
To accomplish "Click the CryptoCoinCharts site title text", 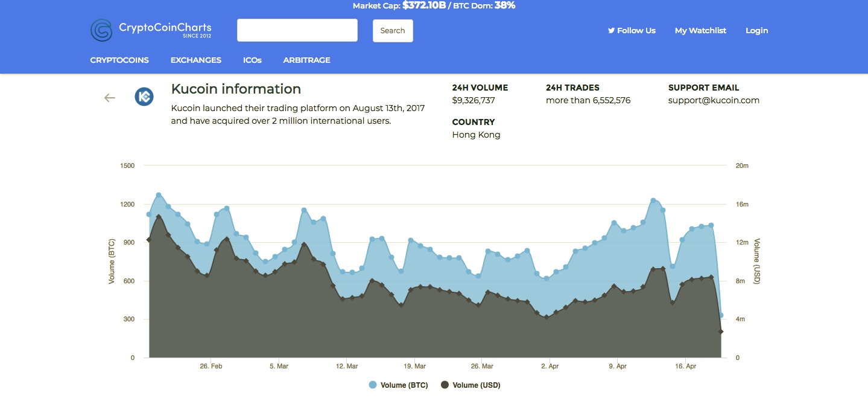I will click(165, 27).
